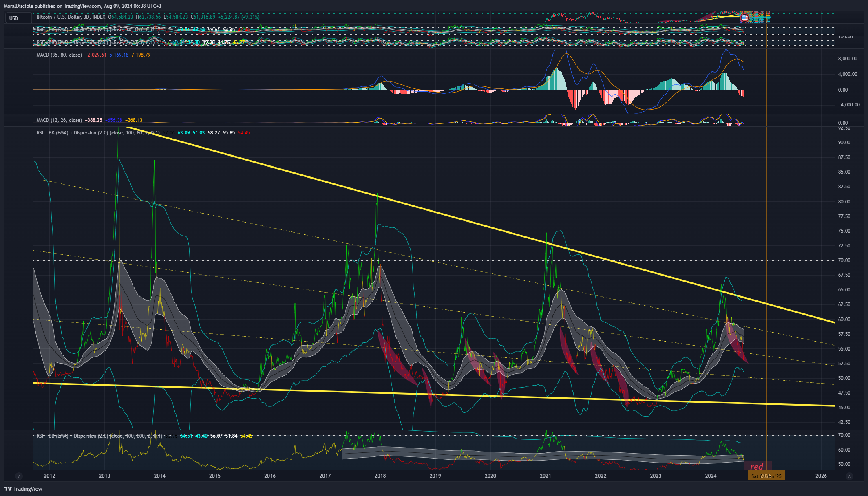Image resolution: width=868 pixels, height=496 pixels.
Task: Click the 90.00 price scale label
Action: (x=844, y=143)
